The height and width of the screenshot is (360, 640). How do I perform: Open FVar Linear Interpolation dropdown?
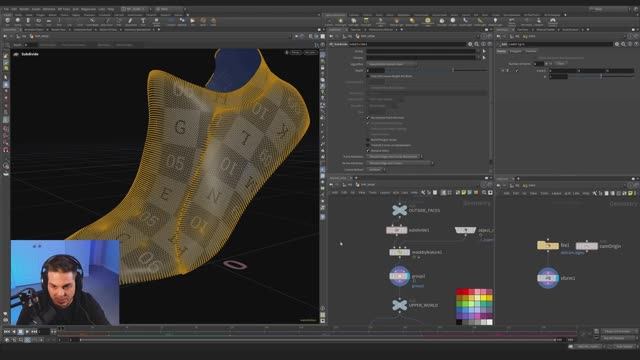pos(400,163)
